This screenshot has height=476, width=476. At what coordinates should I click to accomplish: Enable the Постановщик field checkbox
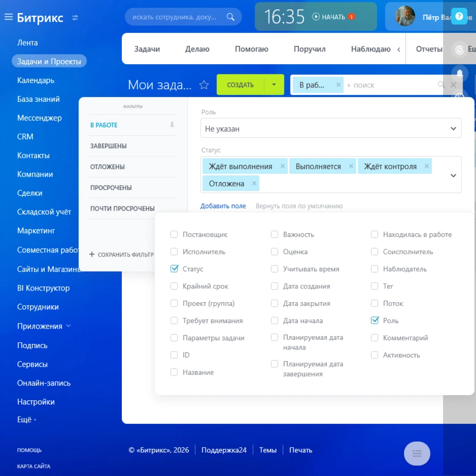[174, 235]
